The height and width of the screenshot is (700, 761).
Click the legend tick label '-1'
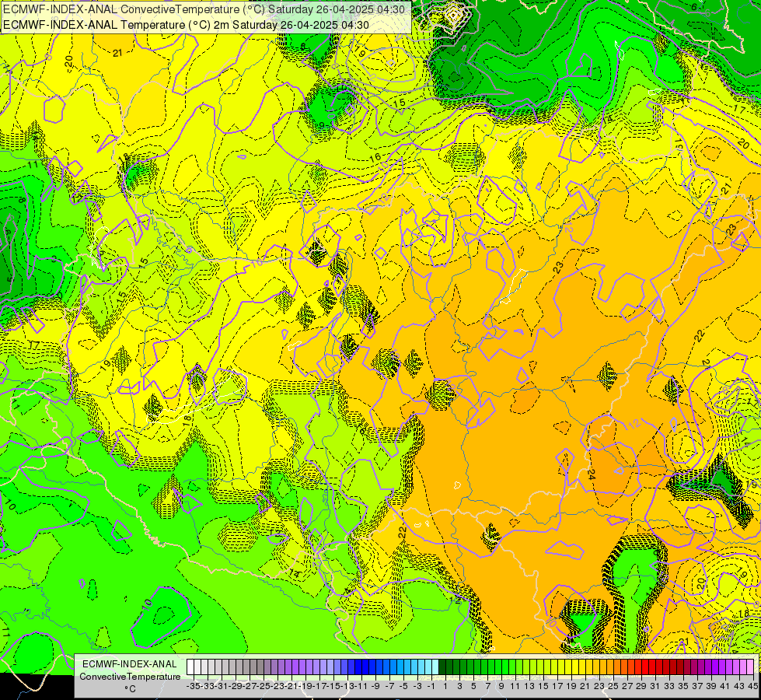pos(431,687)
